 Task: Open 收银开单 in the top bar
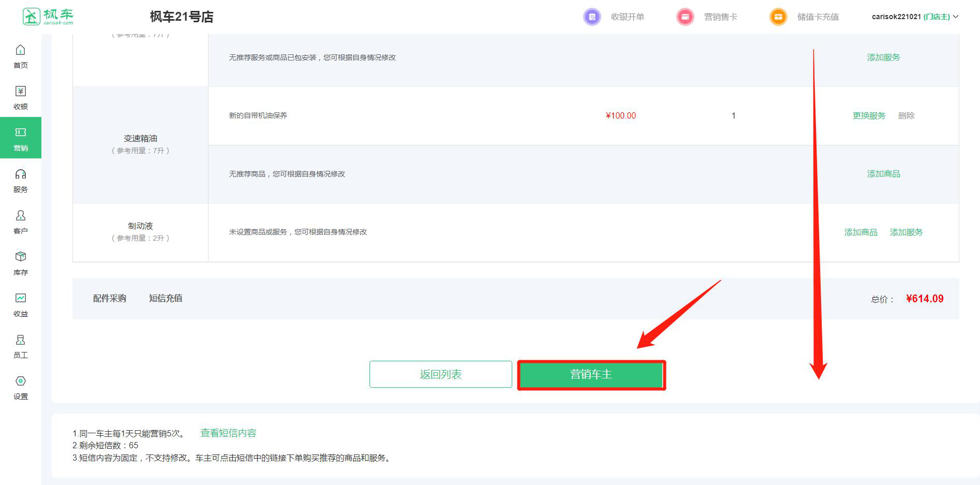628,17
